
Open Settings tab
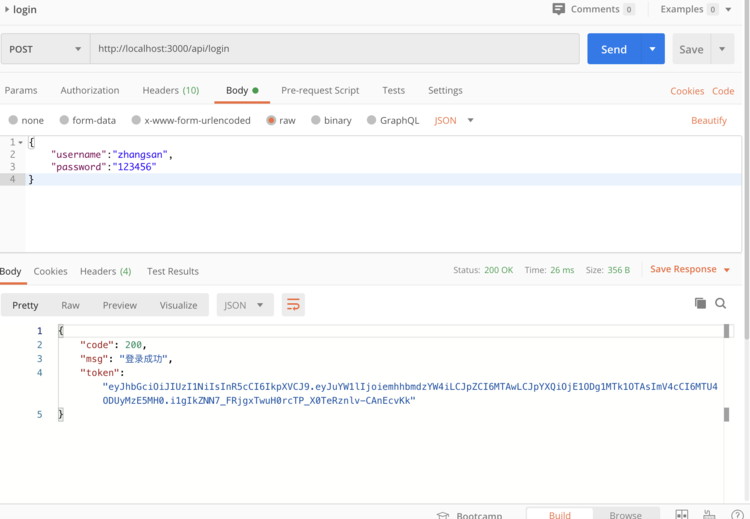[x=445, y=90]
